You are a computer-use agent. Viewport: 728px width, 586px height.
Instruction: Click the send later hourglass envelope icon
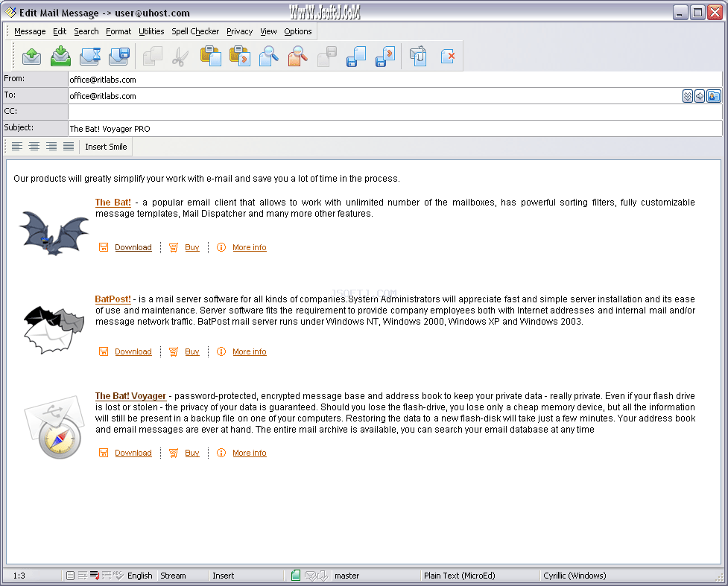[x=90, y=57]
